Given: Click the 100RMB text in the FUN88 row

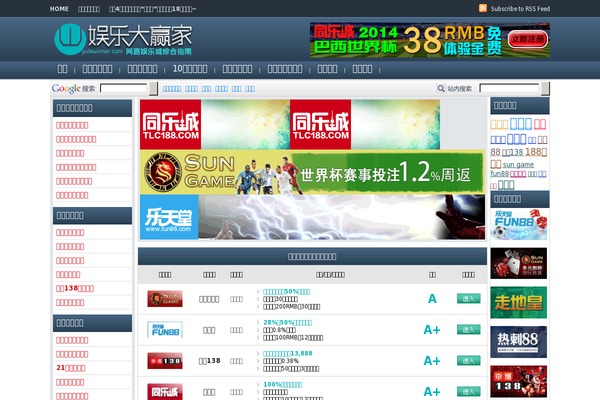Looking at the screenshot, I should (293, 338).
